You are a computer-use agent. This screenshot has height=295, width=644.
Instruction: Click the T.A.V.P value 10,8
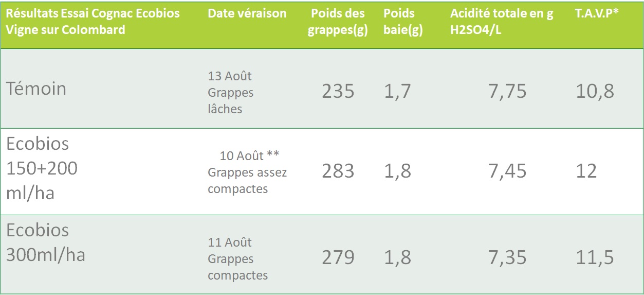point(595,92)
